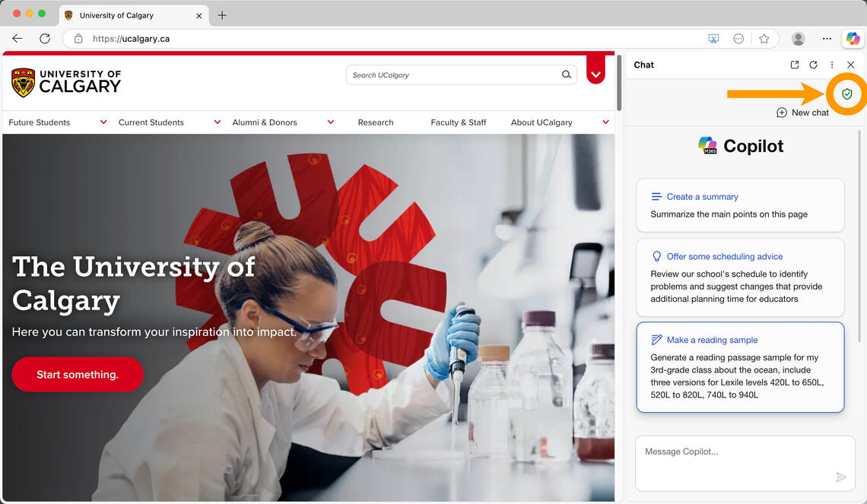Expand the Alumni & Donors menu chevron
The image size is (867, 504).
330,122
